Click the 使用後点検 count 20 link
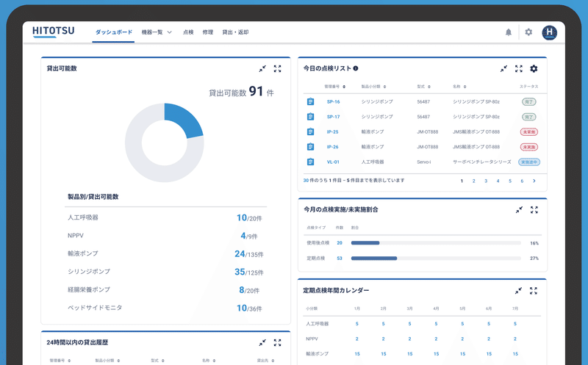 point(340,243)
